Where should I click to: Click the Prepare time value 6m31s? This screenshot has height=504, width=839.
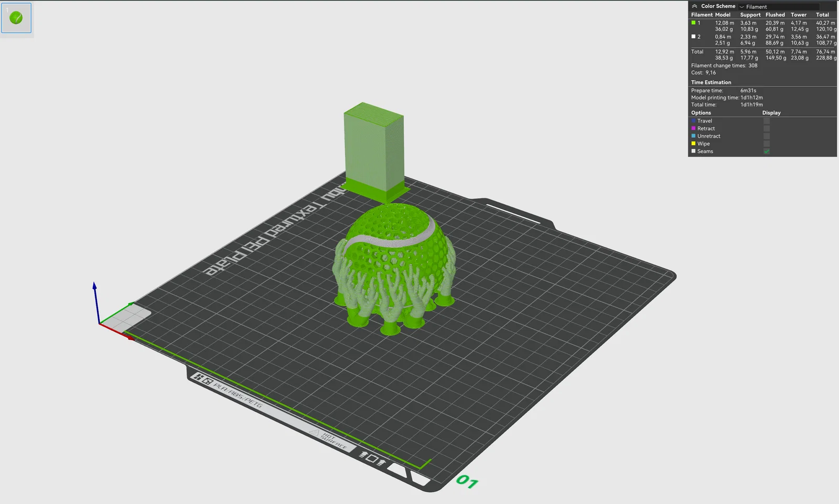coord(748,91)
